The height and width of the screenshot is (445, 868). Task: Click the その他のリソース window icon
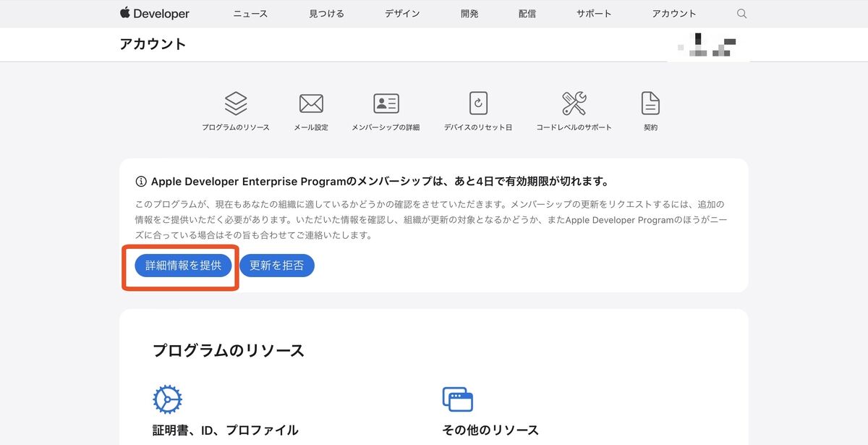(x=457, y=399)
